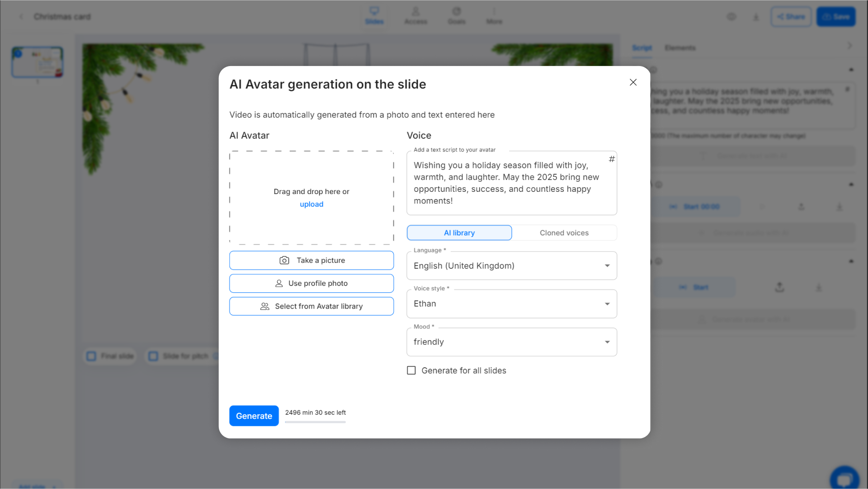Open the chat support bubble
The image size is (868, 489).
click(844, 479)
